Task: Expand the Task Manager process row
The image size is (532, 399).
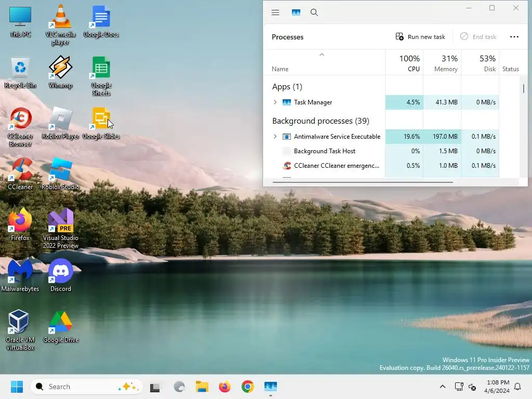Action: (x=275, y=102)
